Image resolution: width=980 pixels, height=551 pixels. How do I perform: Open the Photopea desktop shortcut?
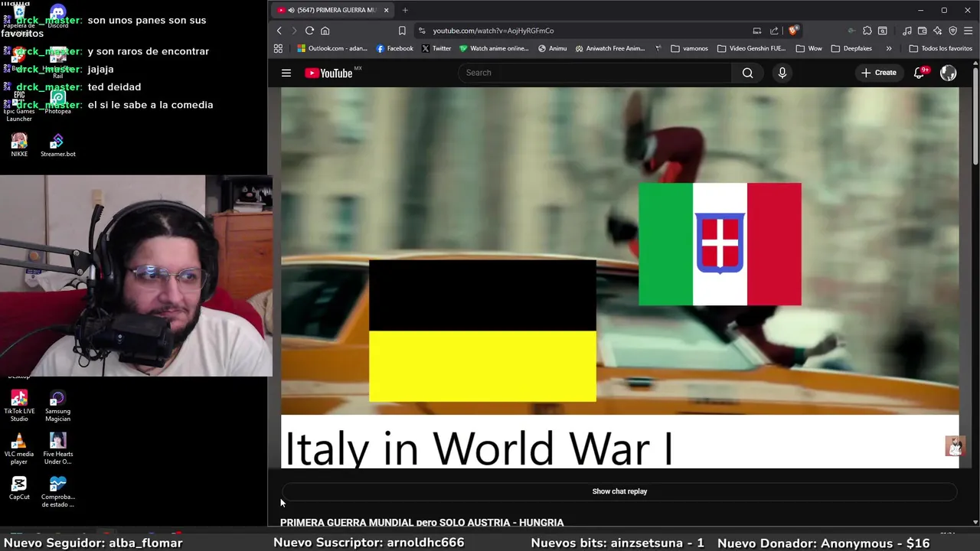pos(57,102)
